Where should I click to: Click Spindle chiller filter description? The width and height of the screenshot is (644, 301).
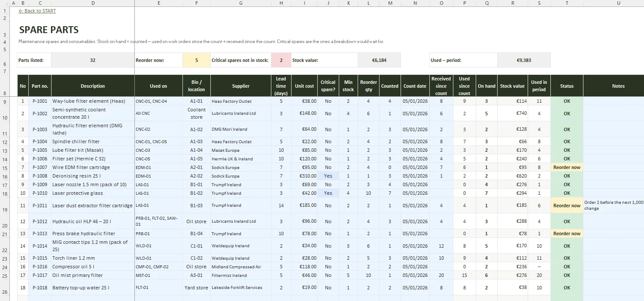(x=93, y=141)
